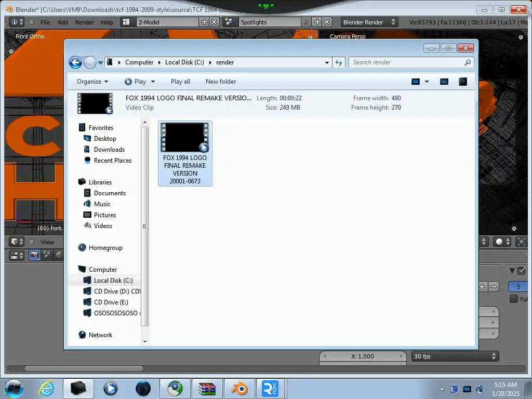532x399 pixels.
Task: Open Blender Add menu
Action: 63,22
